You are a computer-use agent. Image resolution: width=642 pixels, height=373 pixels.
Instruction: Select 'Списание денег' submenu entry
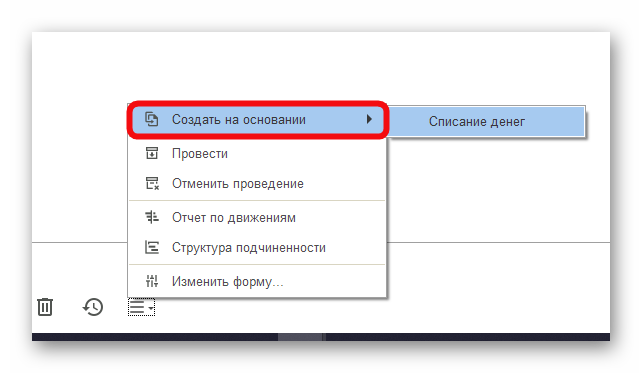(486, 121)
